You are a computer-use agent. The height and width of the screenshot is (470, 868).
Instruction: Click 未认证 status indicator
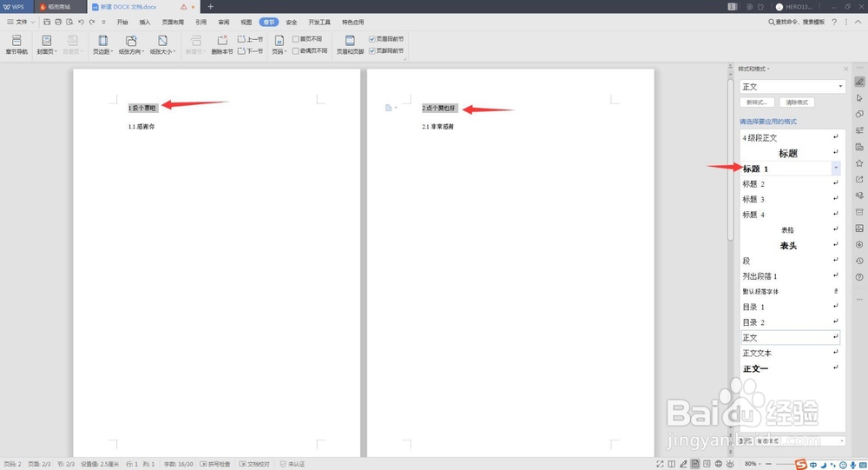pyautogui.click(x=293, y=464)
